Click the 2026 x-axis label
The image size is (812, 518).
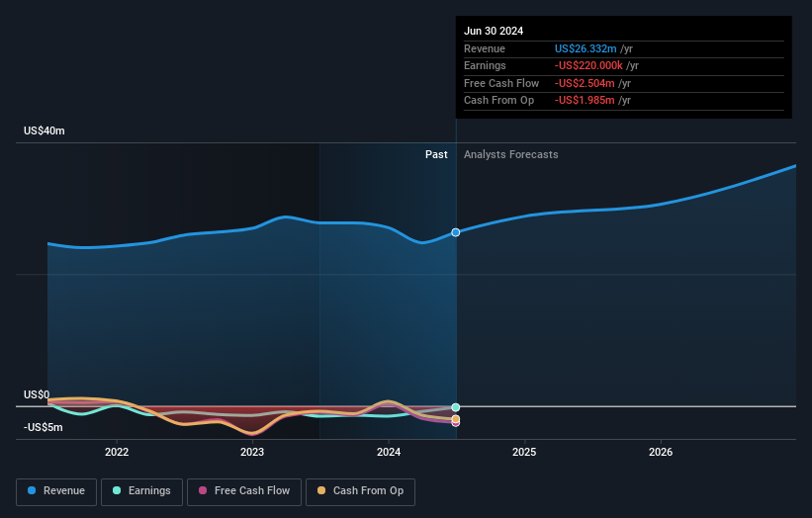click(661, 453)
